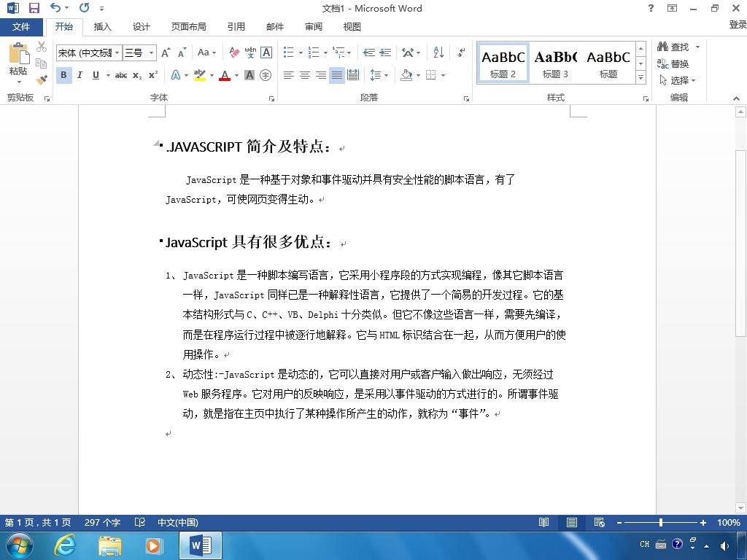Switch to Web Layout view in status bar
This screenshot has width=747, height=560.
(x=600, y=522)
